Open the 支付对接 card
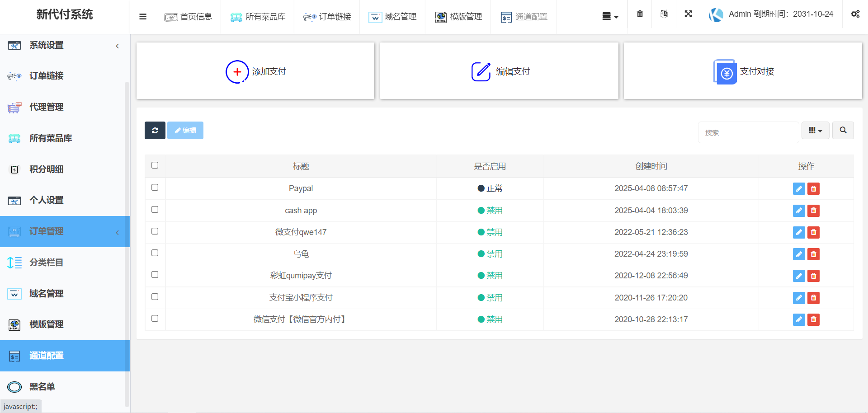Image resolution: width=868 pixels, height=413 pixels. [x=743, y=71]
